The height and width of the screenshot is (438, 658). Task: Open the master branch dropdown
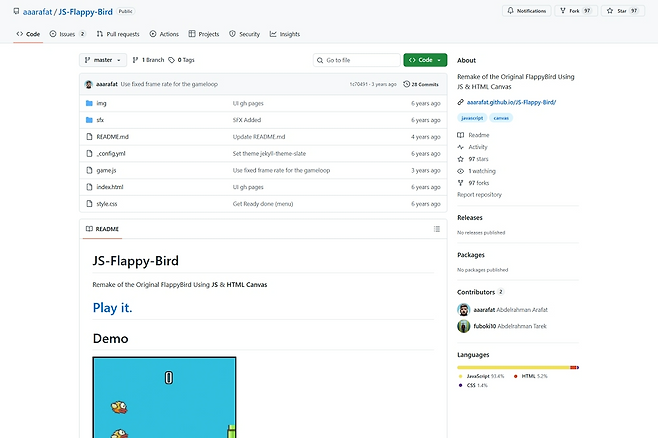[x=102, y=60]
